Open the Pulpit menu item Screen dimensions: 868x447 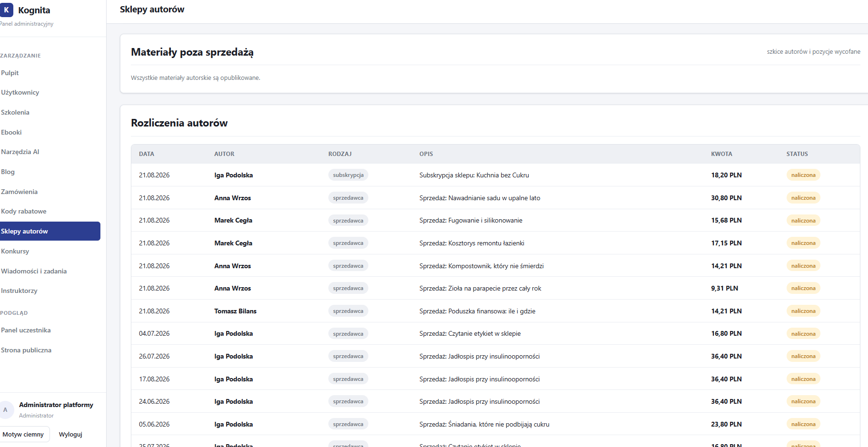pyautogui.click(x=10, y=73)
